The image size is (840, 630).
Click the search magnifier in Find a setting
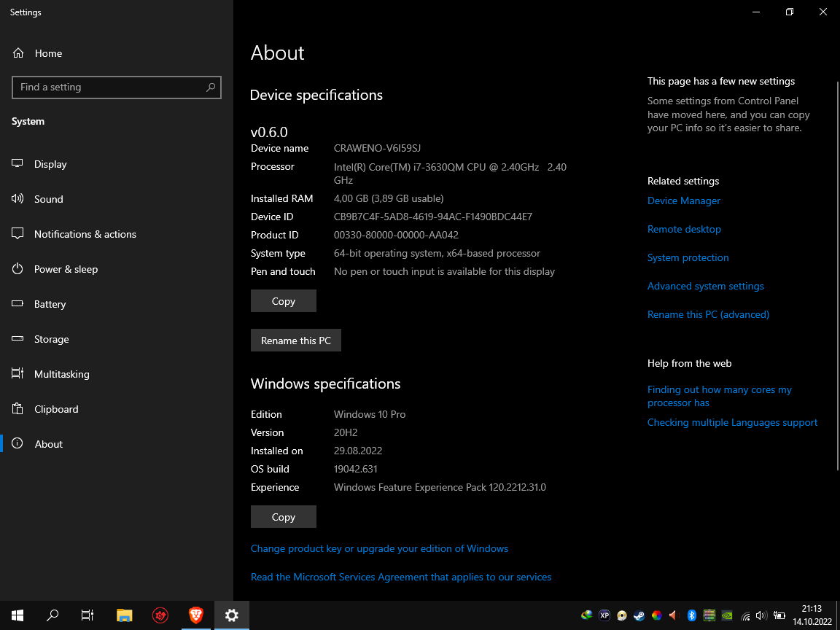coord(211,87)
